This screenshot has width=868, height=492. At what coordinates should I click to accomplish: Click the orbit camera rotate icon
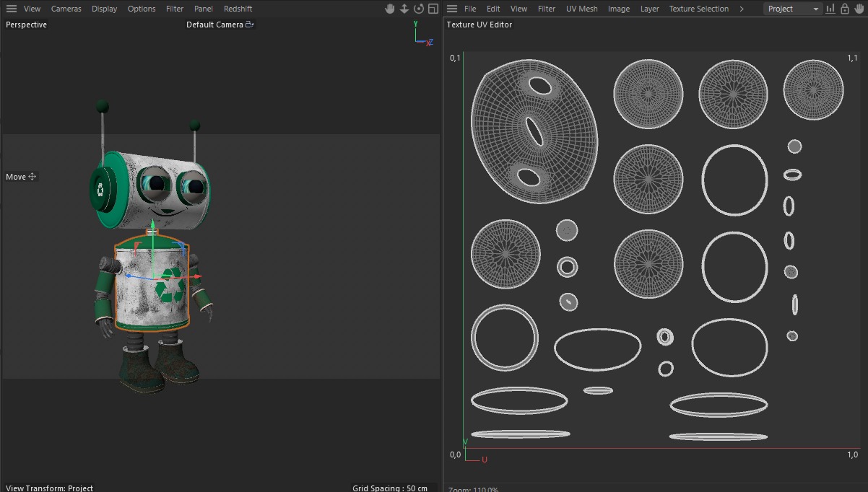click(419, 9)
